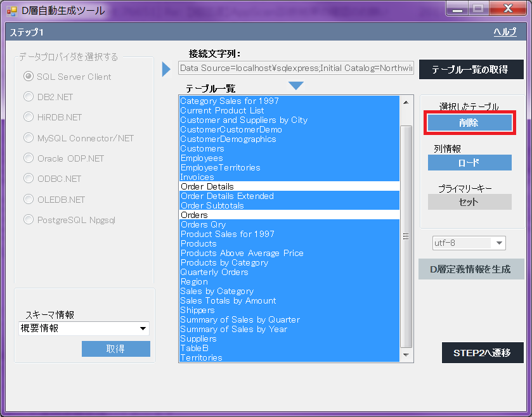
Task: Click D層定義情報を生成 button
Action: coord(470,269)
